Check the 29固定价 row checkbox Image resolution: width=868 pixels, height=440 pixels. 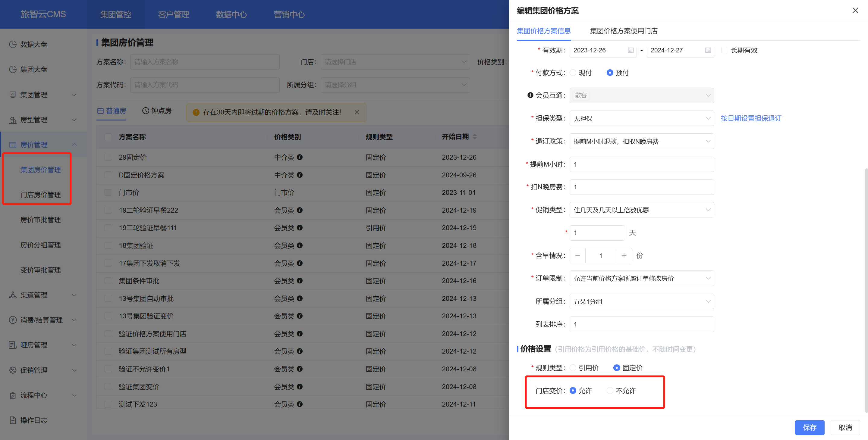[x=108, y=157]
